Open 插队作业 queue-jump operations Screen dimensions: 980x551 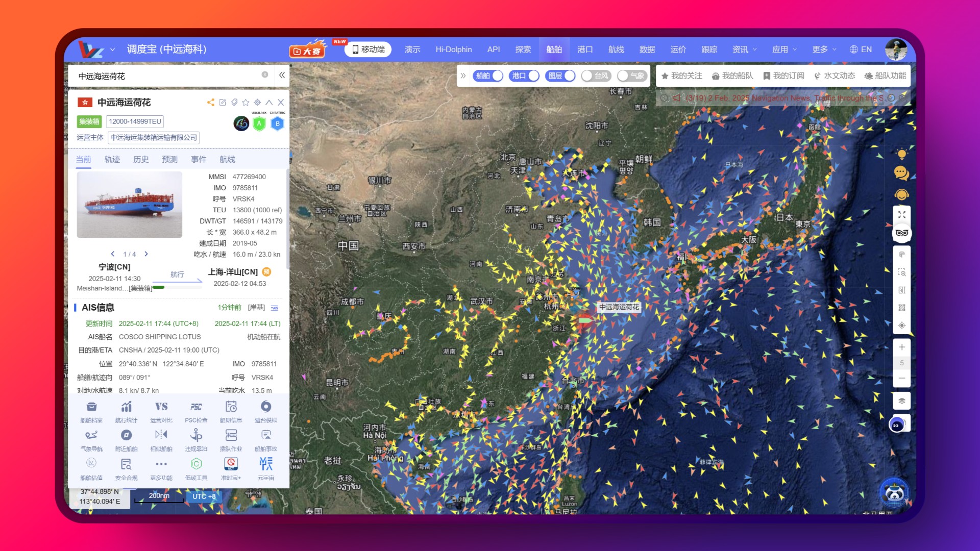(x=231, y=440)
